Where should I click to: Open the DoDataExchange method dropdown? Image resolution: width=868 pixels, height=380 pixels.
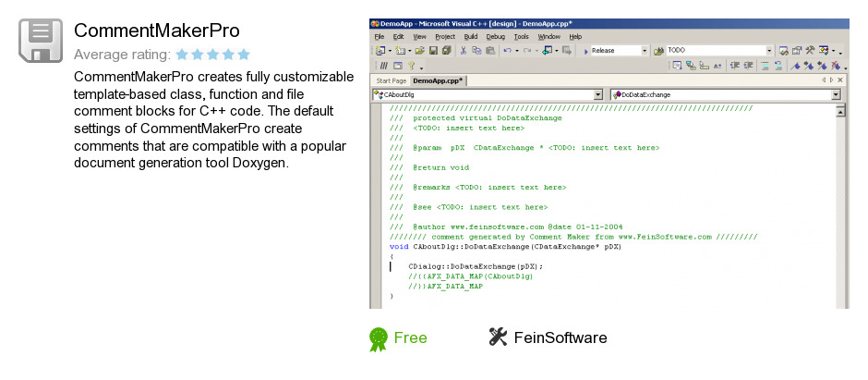(836, 94)
